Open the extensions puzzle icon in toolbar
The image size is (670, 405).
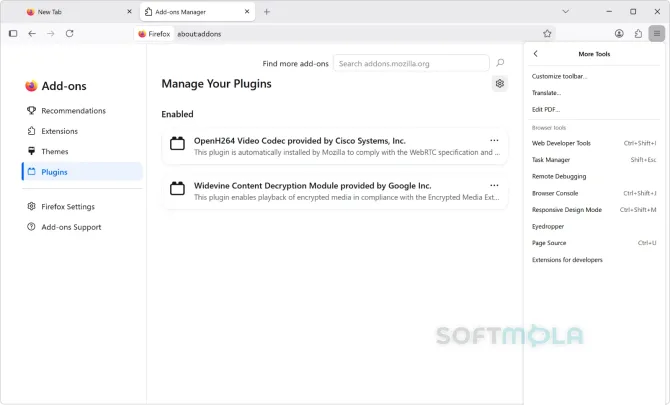638,33
